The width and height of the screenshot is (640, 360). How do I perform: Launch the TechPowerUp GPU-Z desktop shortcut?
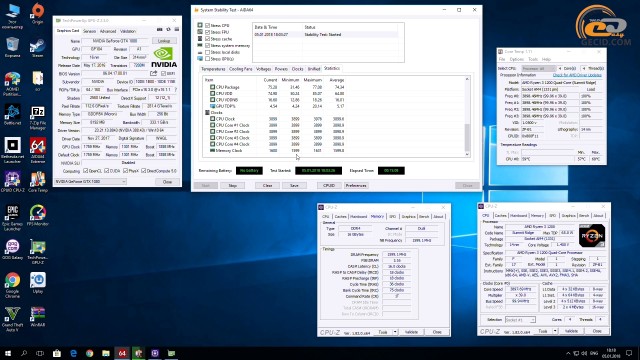tap(38, 252)
